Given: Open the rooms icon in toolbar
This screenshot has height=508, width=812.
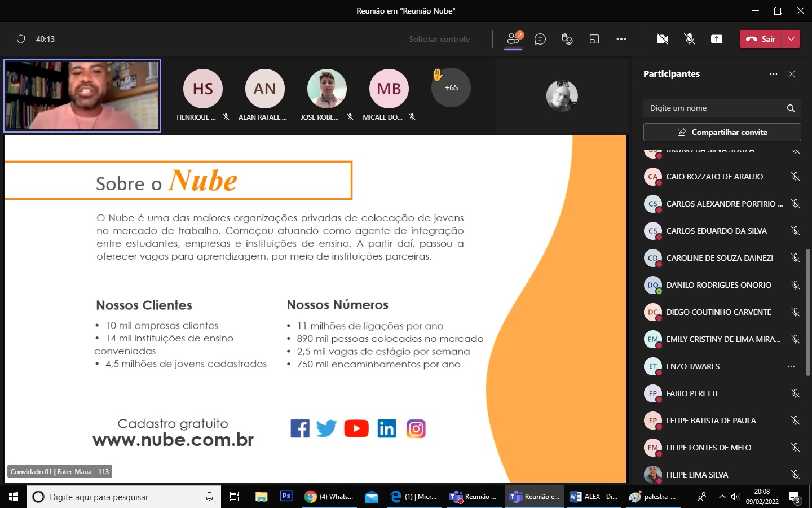Looking at the screenshot, I should [594, 39].
